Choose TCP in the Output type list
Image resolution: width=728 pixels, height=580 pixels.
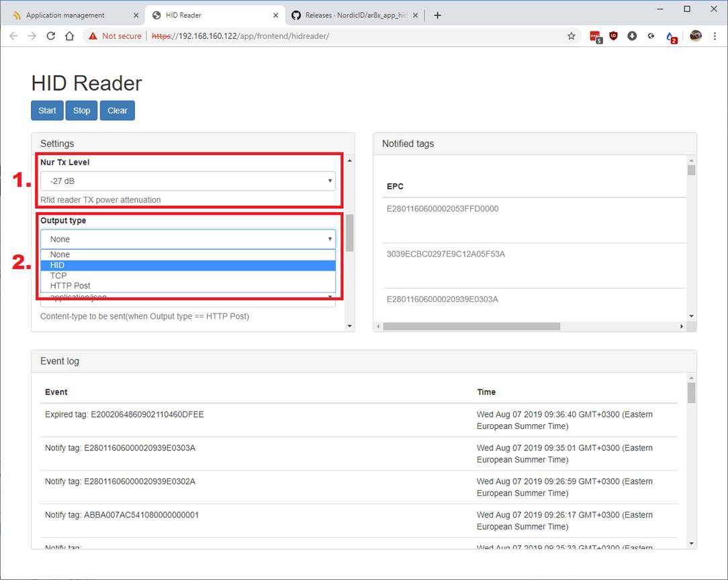pos(188,276)
